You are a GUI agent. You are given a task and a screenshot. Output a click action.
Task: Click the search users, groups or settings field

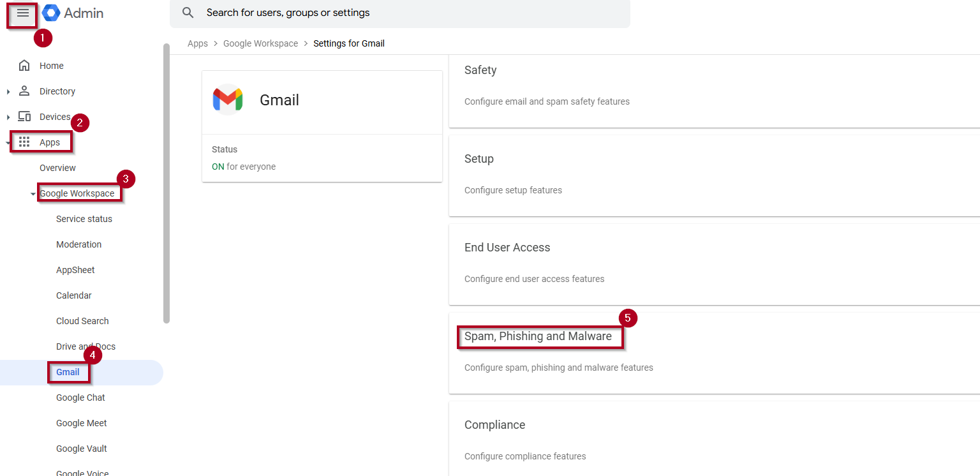coord(400,13)
